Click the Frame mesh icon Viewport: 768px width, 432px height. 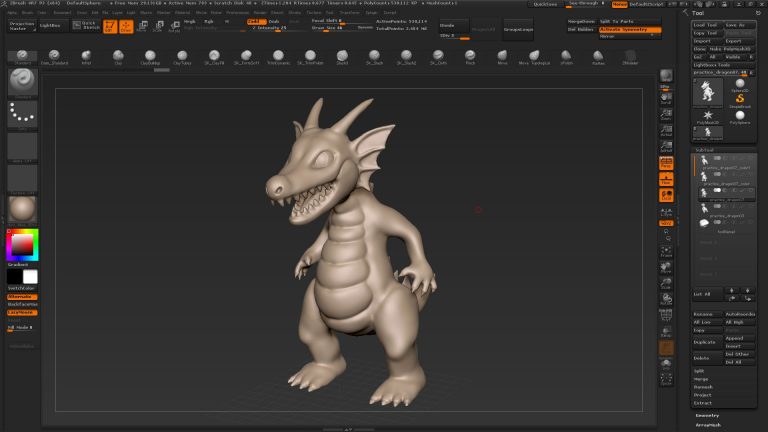pos(666,252)
